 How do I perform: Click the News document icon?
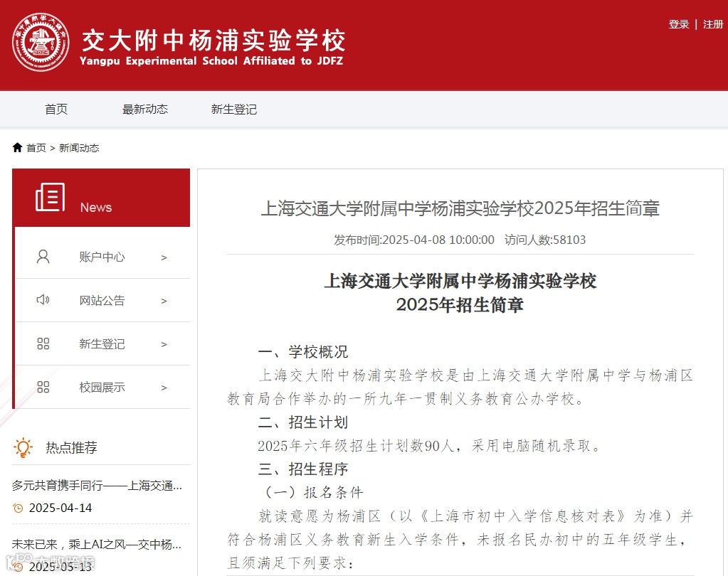click(50, 197)
